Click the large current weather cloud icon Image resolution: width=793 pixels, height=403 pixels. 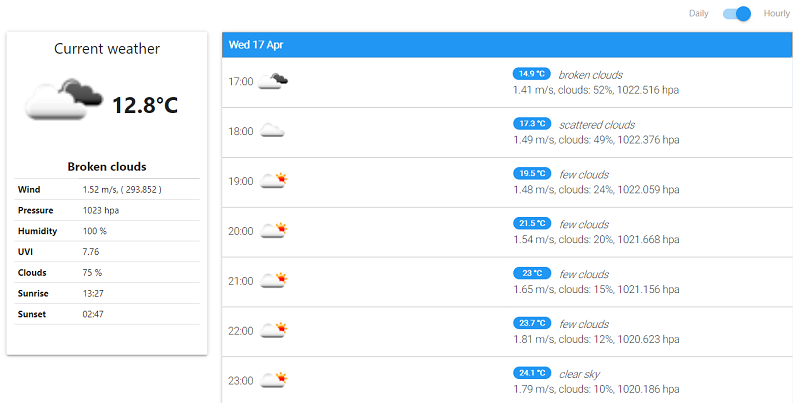[x=64, y=99]
